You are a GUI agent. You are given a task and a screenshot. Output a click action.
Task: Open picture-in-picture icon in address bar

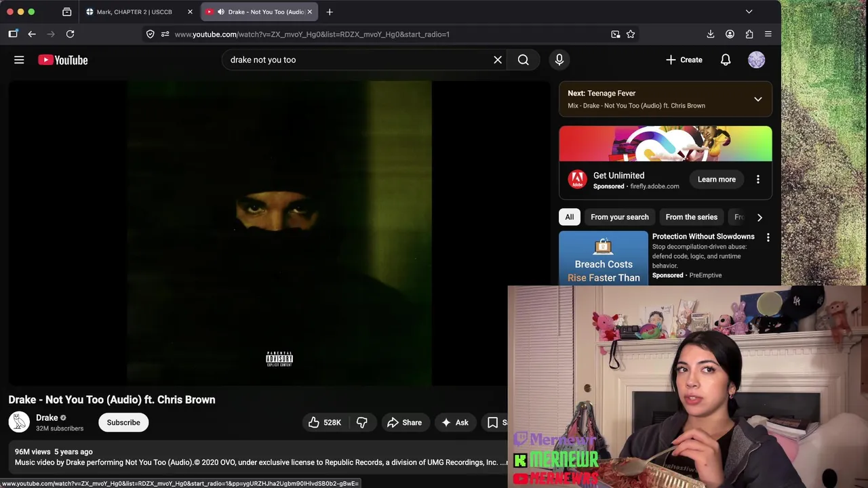(x=616, y=34)
